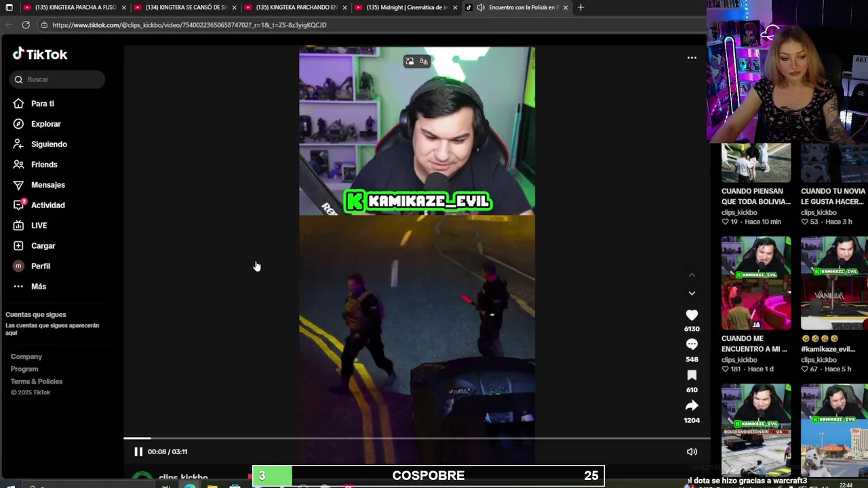
Task: Toggle the auto-translate icon atop video
Action: (424, 61)
